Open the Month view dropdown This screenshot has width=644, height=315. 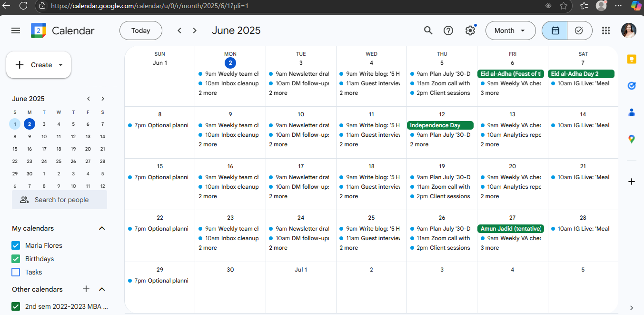[510, 30]
